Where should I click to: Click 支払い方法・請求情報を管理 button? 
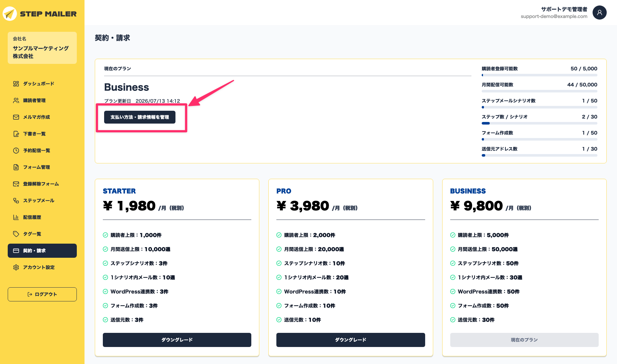(140, 117)
